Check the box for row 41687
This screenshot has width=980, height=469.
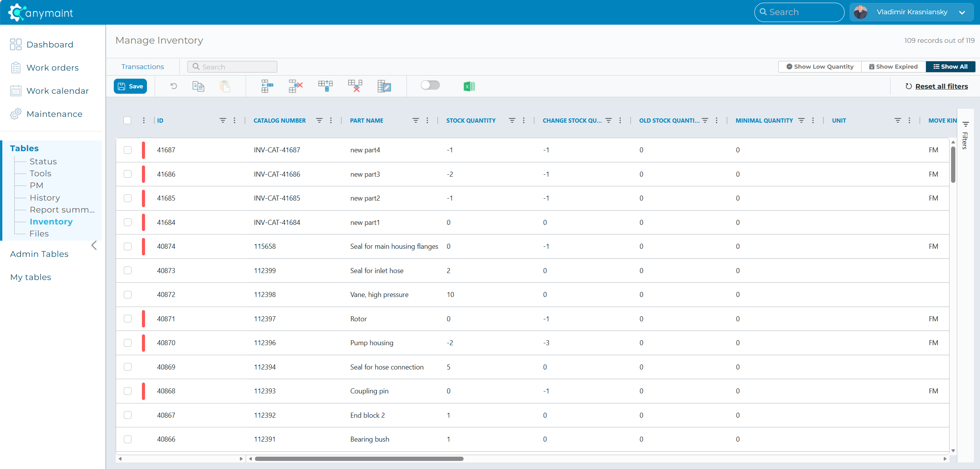pyautogui.click(x=128, y=150)
